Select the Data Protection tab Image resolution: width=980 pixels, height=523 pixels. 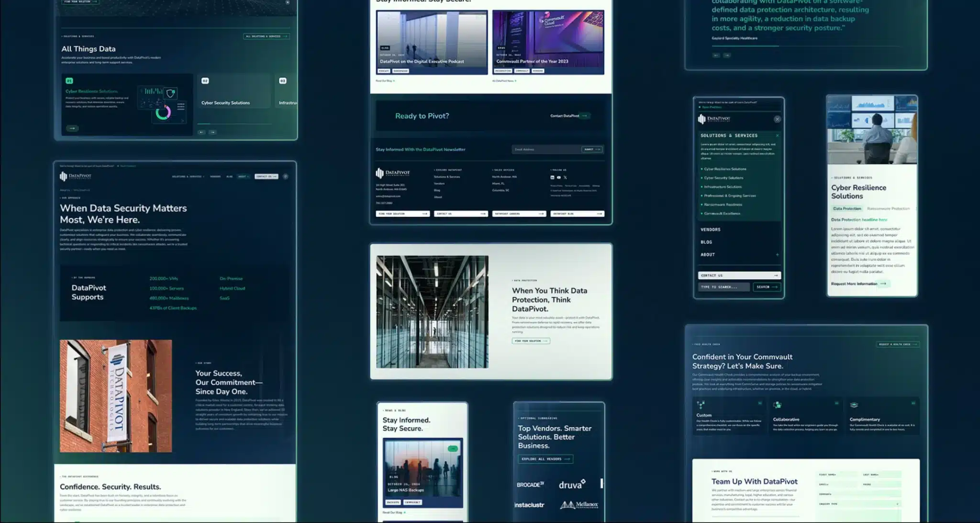847,209
